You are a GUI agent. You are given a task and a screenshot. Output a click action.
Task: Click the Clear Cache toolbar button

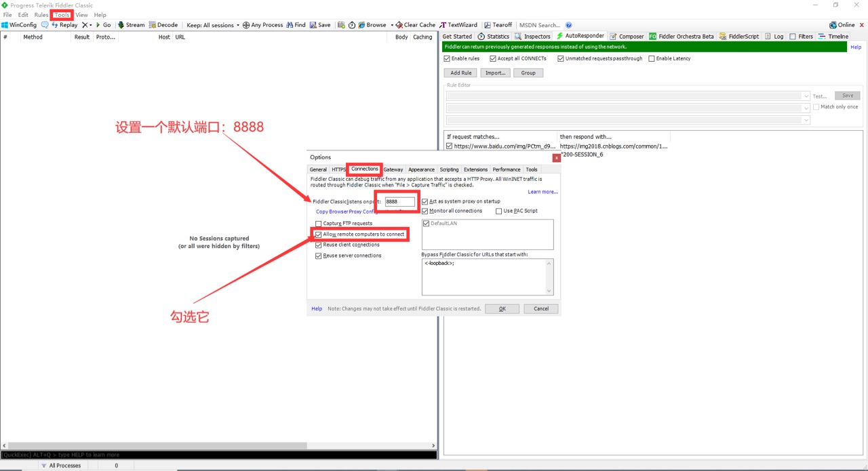click(x=416, y=25)
